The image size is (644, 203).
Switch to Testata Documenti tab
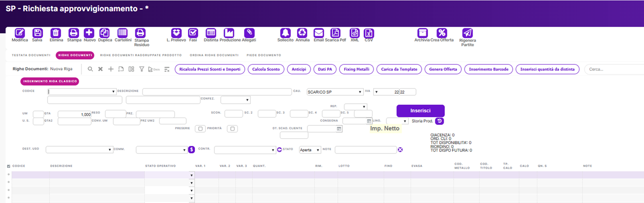coord(31,55)
